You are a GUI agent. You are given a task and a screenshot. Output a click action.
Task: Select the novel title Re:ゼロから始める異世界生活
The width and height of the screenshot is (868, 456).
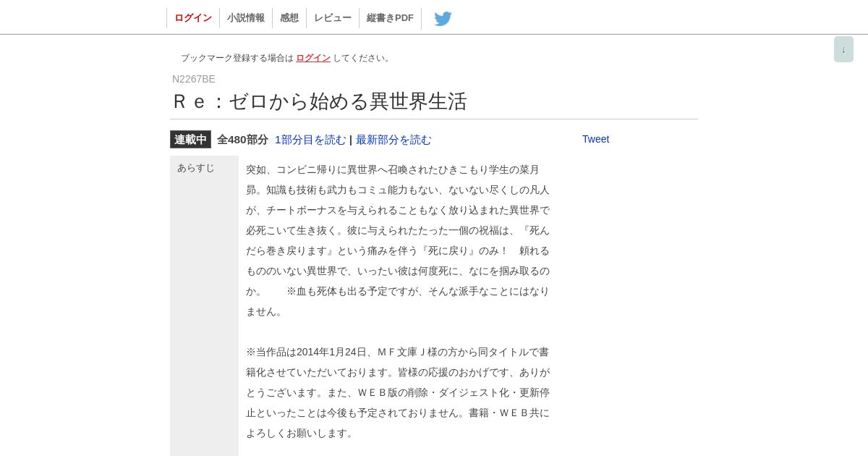point(320,101)
